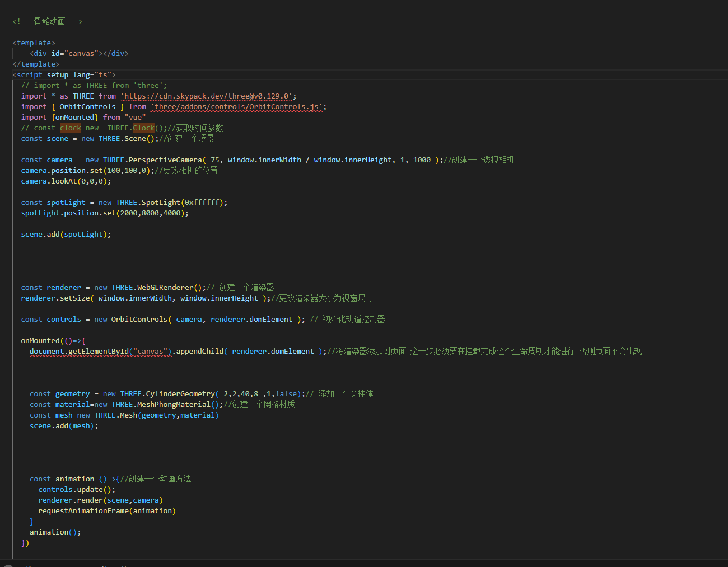728x567 pixels.
Task: Click controls.update() statement
Action: click(x=77, y=490)
